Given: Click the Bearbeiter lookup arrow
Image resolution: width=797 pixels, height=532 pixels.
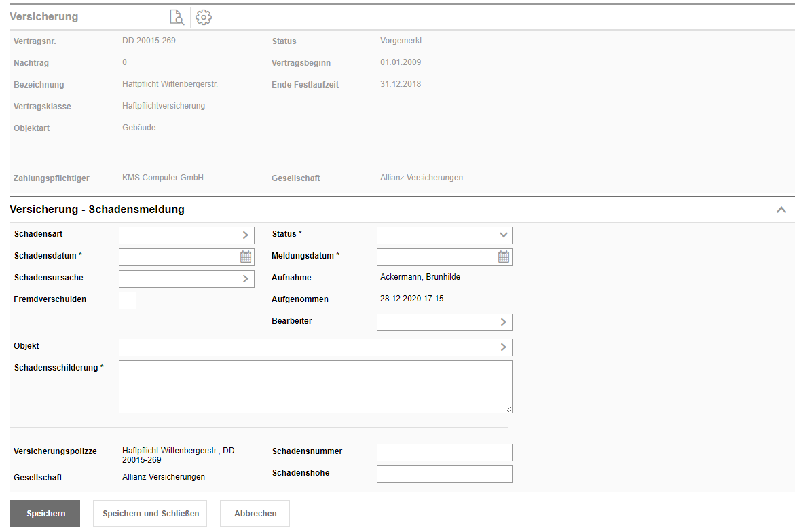Looking at the screenshot, I should (x=504, y=322).
